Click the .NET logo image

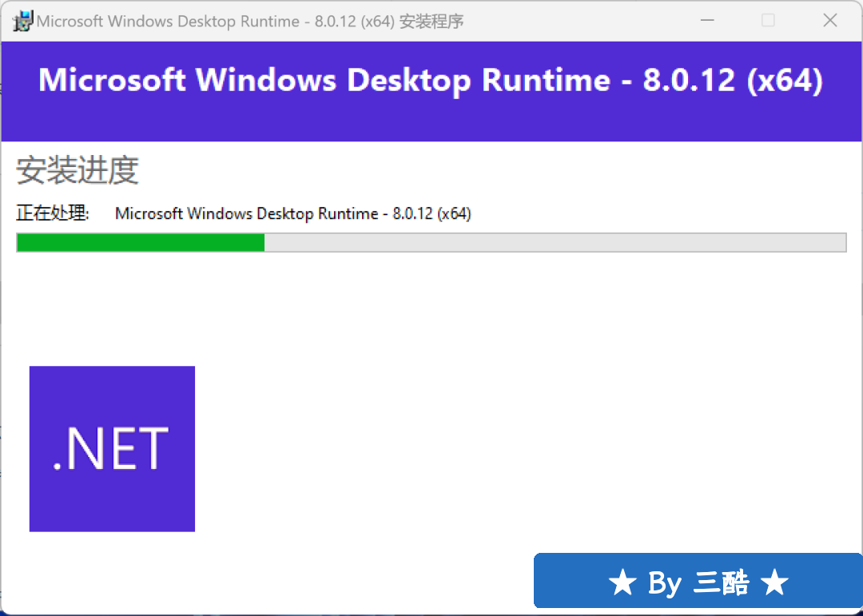pos(113,449)
